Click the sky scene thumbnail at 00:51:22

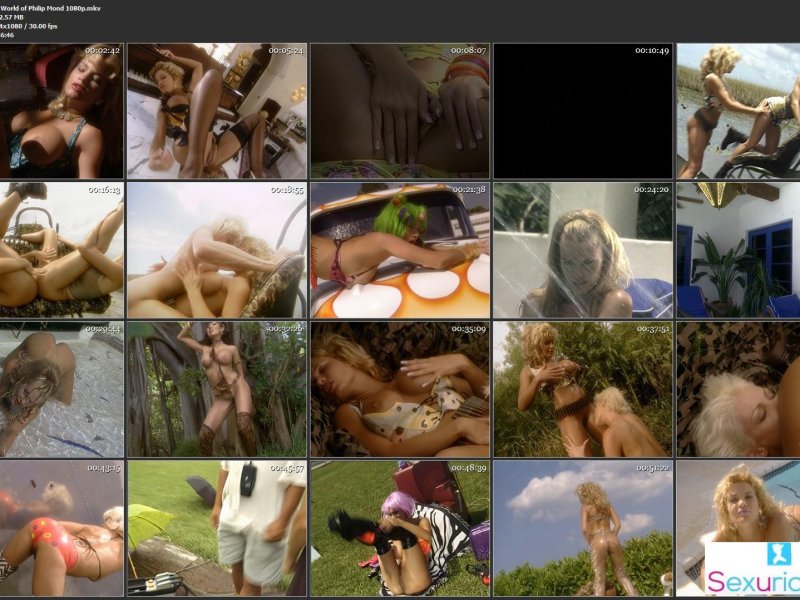click(583, 528)
